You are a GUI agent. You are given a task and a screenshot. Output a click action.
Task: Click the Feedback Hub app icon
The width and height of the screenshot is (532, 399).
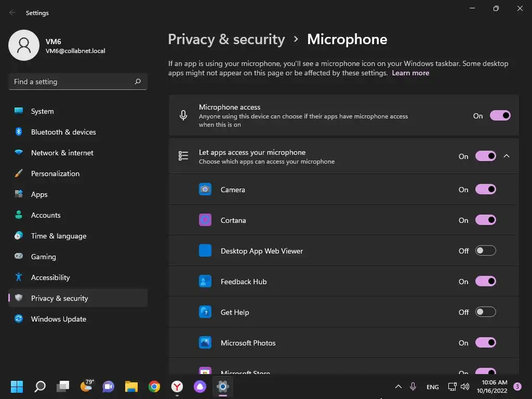pos(205,282)
